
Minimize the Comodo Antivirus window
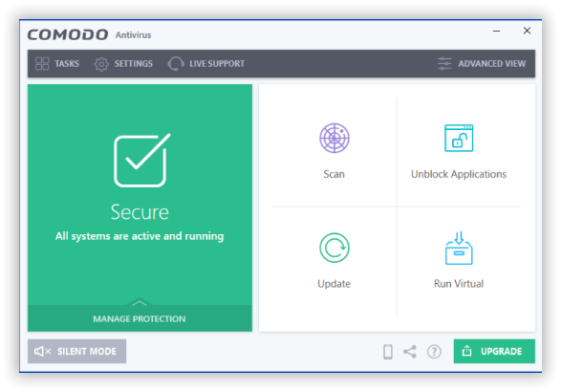[497, 32]
